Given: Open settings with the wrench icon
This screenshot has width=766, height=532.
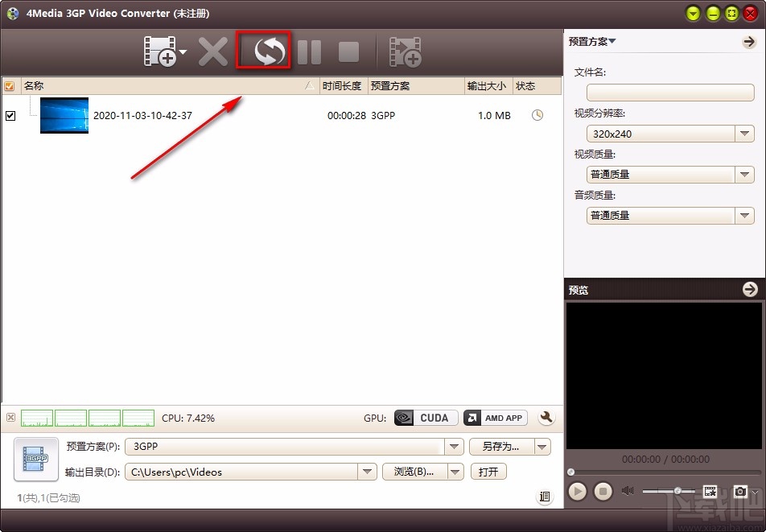Looking at the screenshot, I should coord(546,418).
